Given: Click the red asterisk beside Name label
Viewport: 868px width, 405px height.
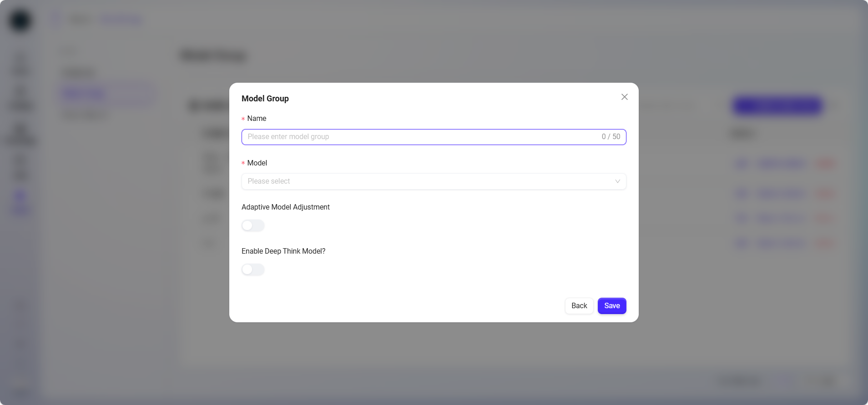Looking at the screenshot, I should coord(243,119).
